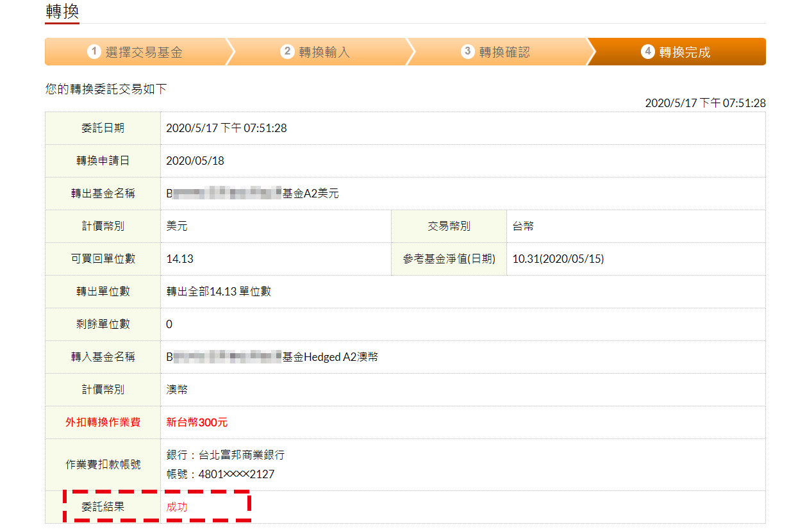Click the 交易幣別 value 台幣
This screenshot has height=532, width=798.
pyautogui.click(x=523, y=226)
